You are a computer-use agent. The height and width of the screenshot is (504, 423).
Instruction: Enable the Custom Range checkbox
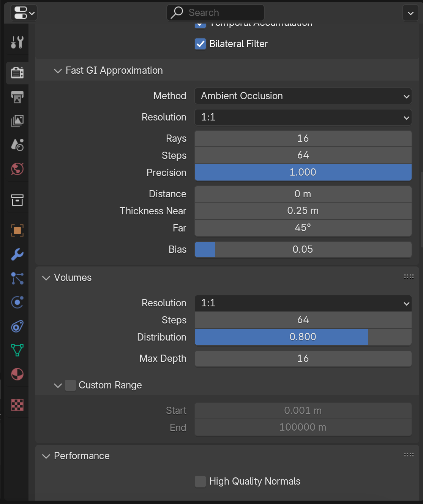[x=70, y=385]
